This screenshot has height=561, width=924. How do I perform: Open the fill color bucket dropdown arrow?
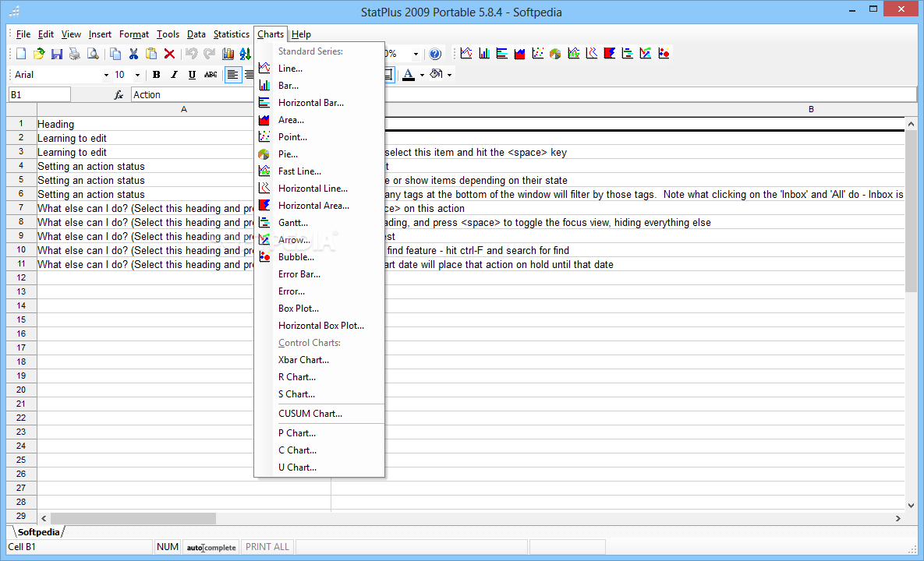(450, 75)
